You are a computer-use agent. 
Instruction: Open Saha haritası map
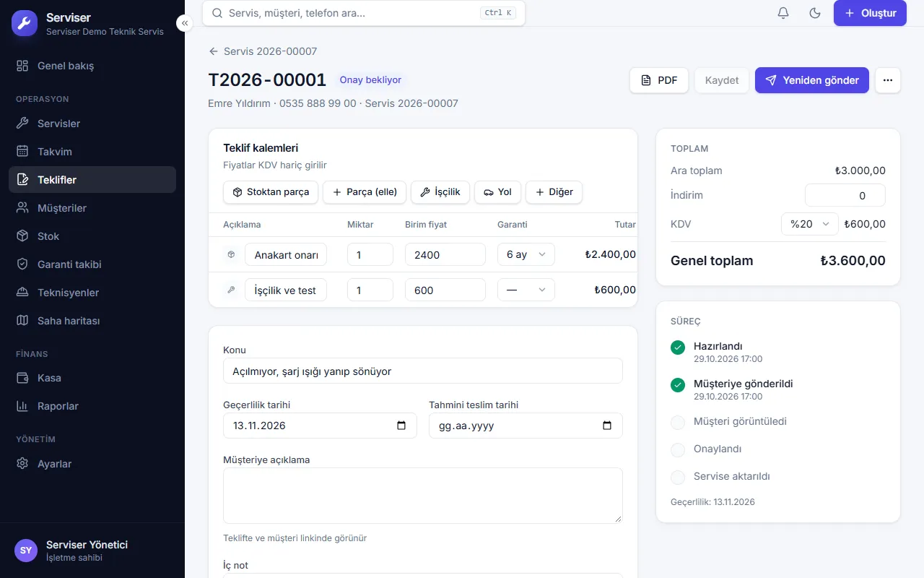click(x=92, y=321)
